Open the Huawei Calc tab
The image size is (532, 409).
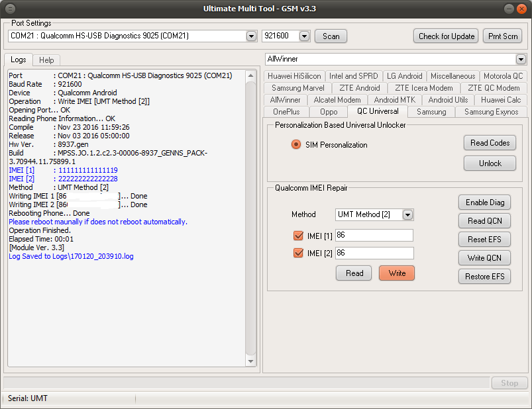[x=501, y=100]
